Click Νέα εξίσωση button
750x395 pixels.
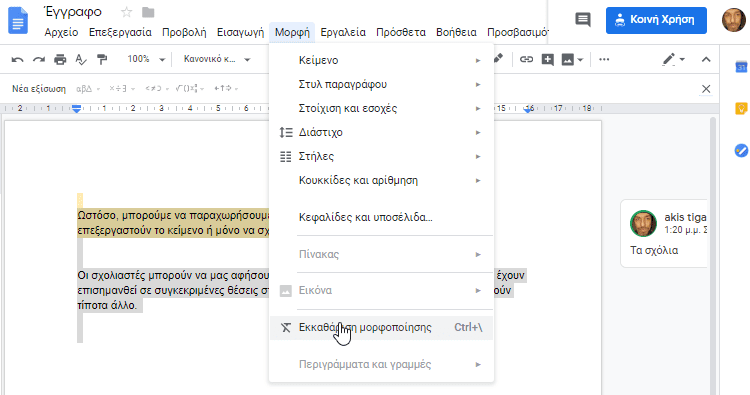[39, 89]
